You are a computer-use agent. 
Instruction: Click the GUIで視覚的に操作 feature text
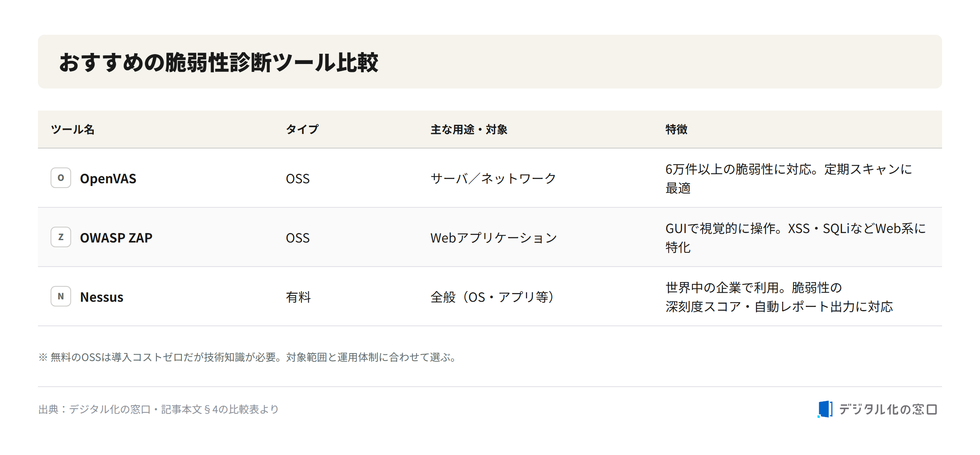coord(795,238)
